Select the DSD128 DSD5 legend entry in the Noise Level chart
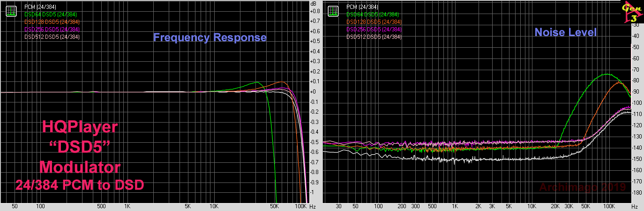Screen dimensions: 644x211 click(x=374, y=22)
